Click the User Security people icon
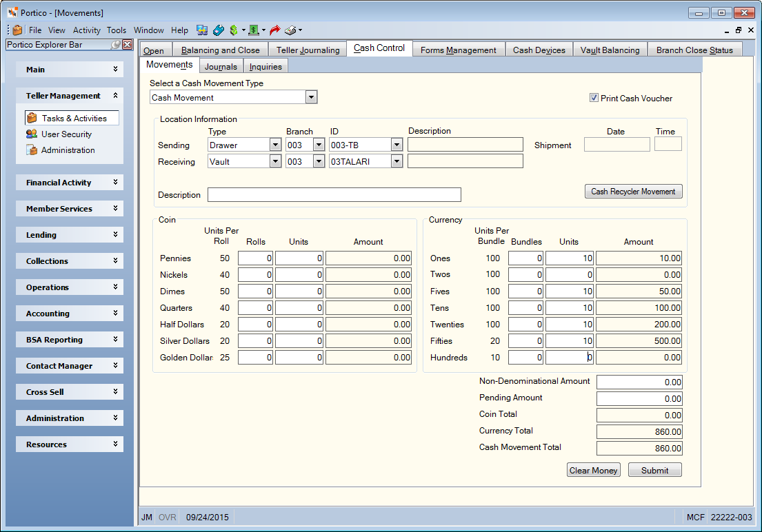 click(x=32, y=134)
